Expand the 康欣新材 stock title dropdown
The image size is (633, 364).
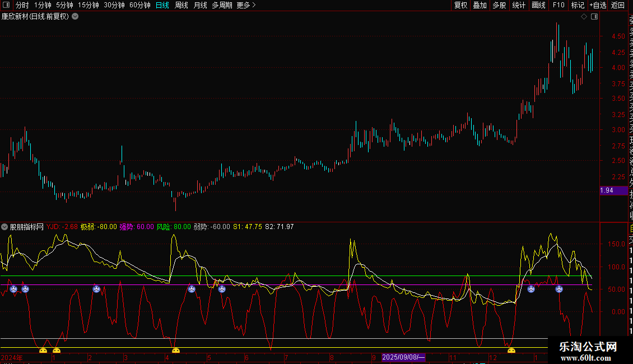point(75,17)
